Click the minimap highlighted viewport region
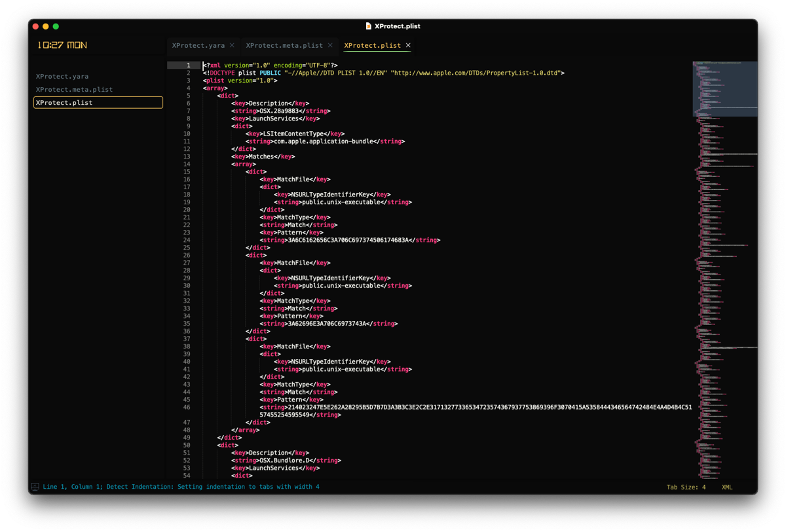 (x=725, y=89)
